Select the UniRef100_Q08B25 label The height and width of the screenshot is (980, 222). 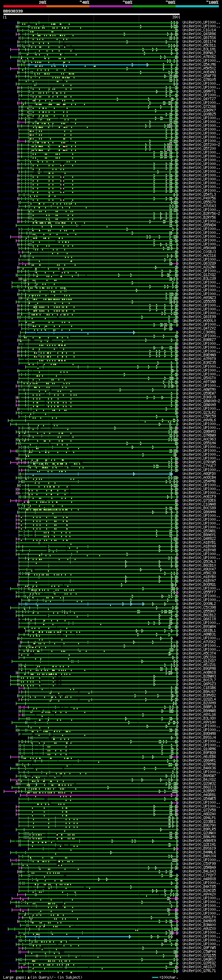pos(199,114)
